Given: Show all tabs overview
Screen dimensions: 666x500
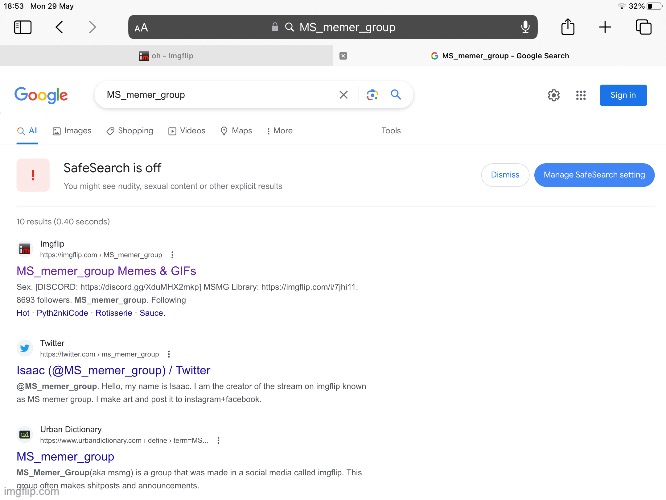Looking at the screenshot, I should click(643, 27).
